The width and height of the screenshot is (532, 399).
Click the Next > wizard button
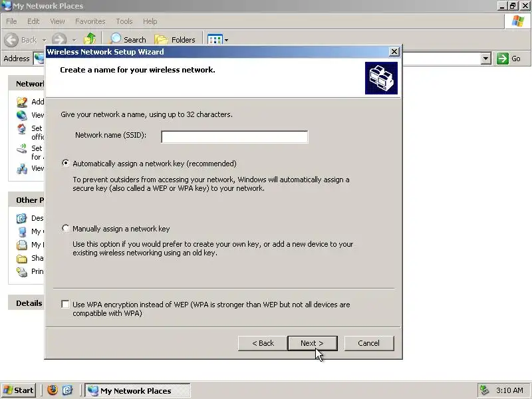tap(313, 343)
